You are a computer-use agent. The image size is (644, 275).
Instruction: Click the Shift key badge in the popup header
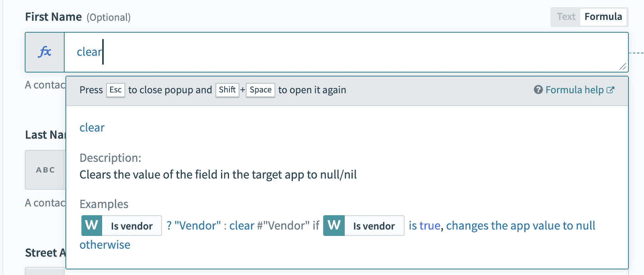click(x=227, y=90)
